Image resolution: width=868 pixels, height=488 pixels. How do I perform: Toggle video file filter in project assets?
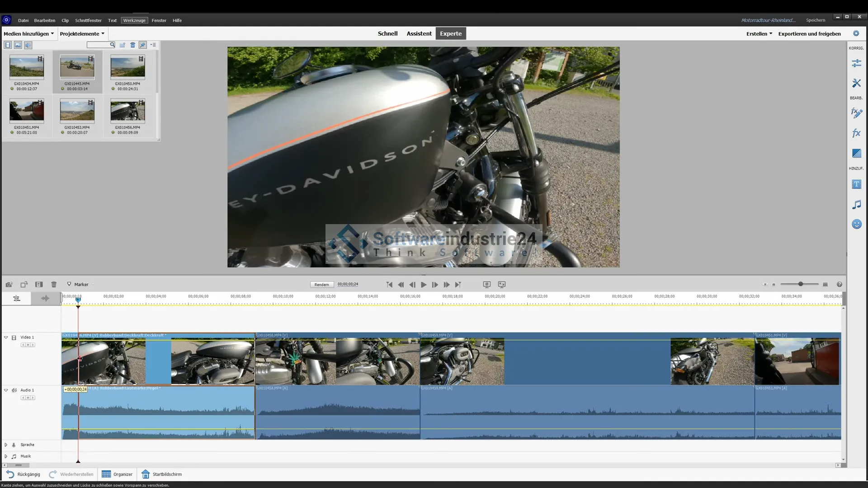8,45
